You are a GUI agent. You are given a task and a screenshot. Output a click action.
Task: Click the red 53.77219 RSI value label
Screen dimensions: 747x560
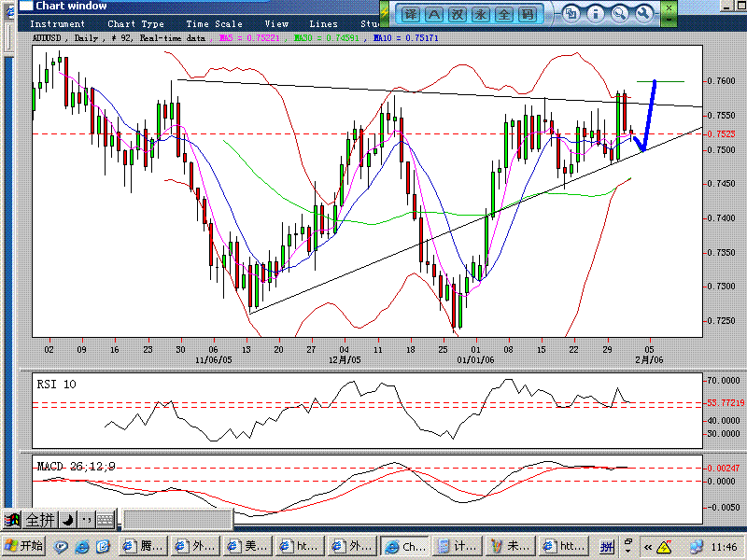point(726,403)
